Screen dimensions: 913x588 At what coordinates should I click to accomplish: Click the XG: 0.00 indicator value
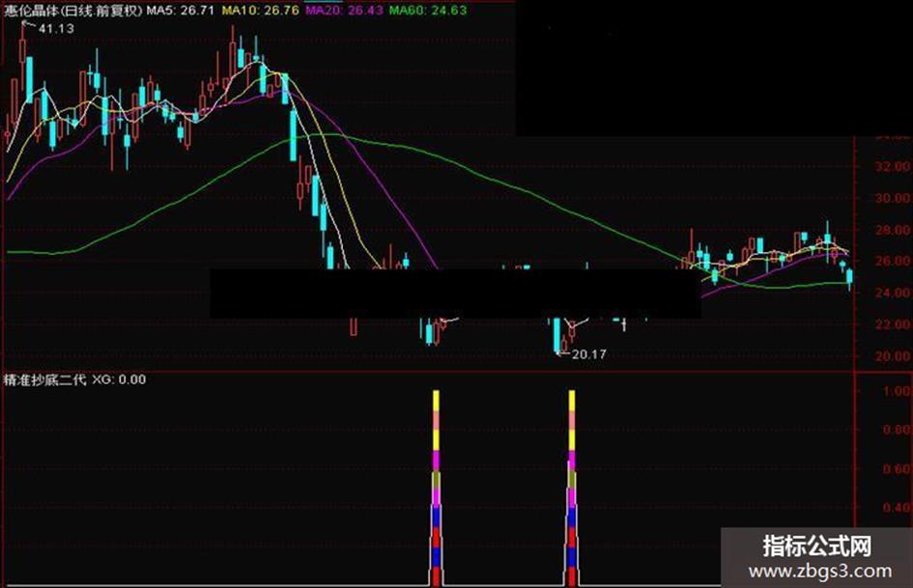pyautogui.click(x=120, y=379)
